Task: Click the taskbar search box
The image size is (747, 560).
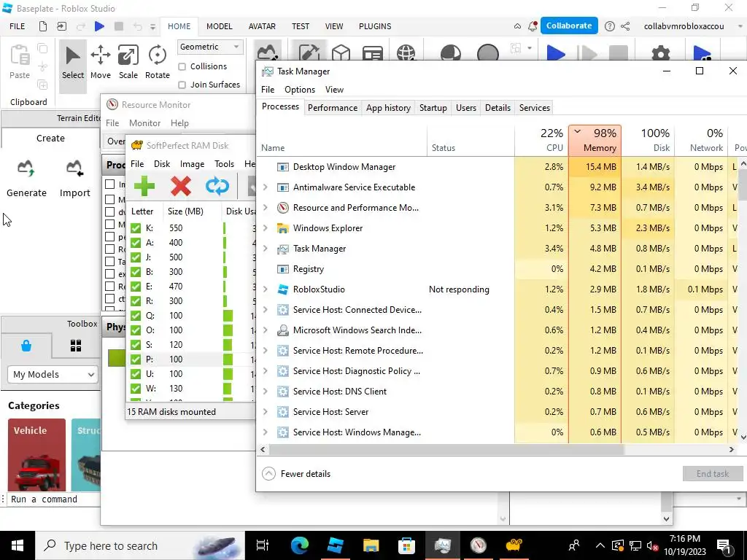Action: [x=140, y=545]
